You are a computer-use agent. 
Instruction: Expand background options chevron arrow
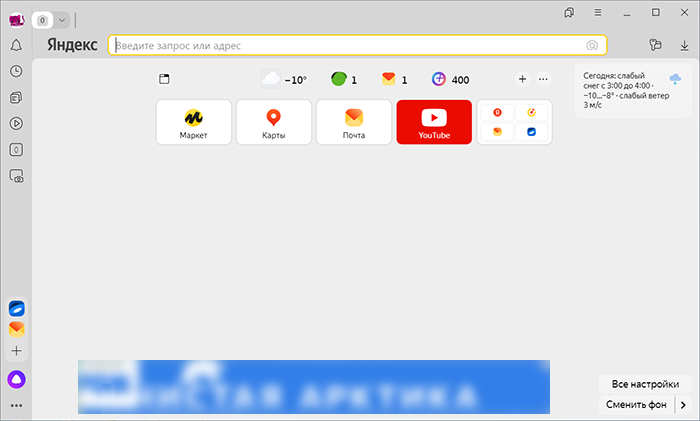683,405
